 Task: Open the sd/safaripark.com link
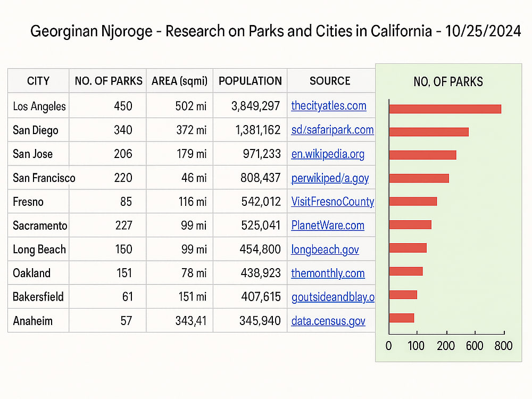click(332, 130)
